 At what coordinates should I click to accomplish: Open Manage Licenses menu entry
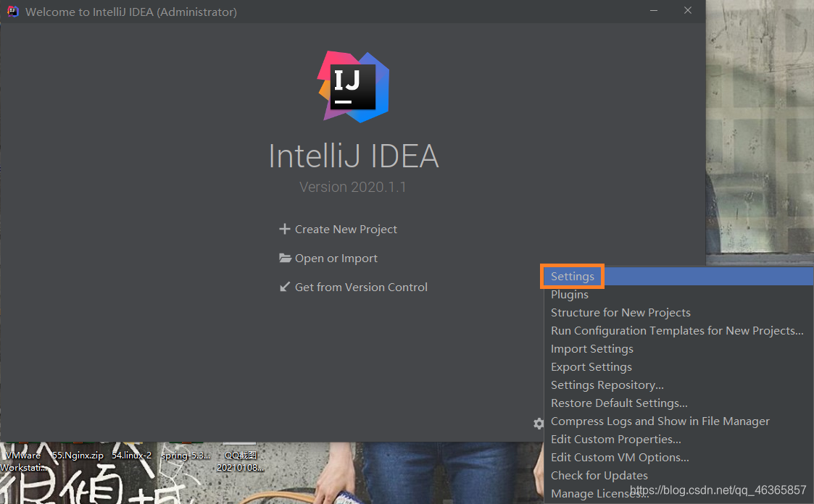(678, 494)
